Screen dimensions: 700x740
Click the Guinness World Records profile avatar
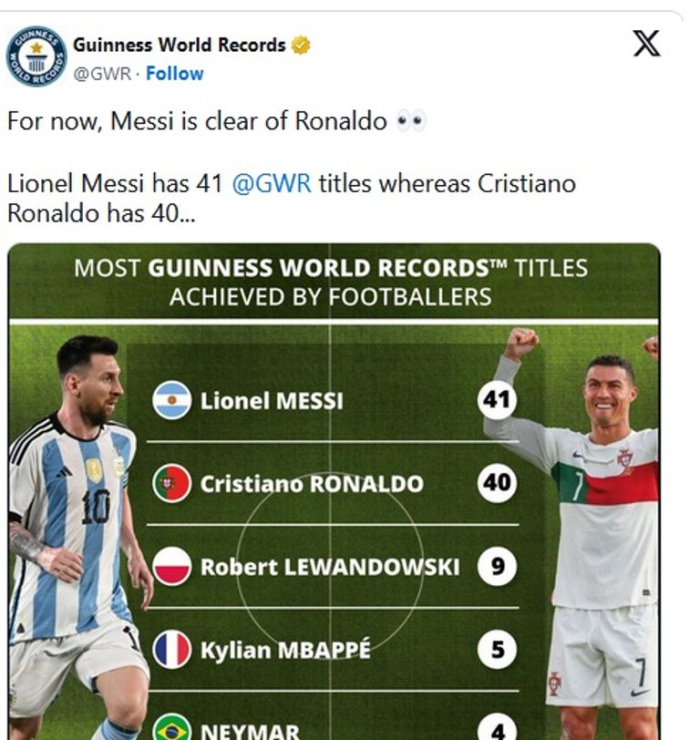[x=36, y=57]
